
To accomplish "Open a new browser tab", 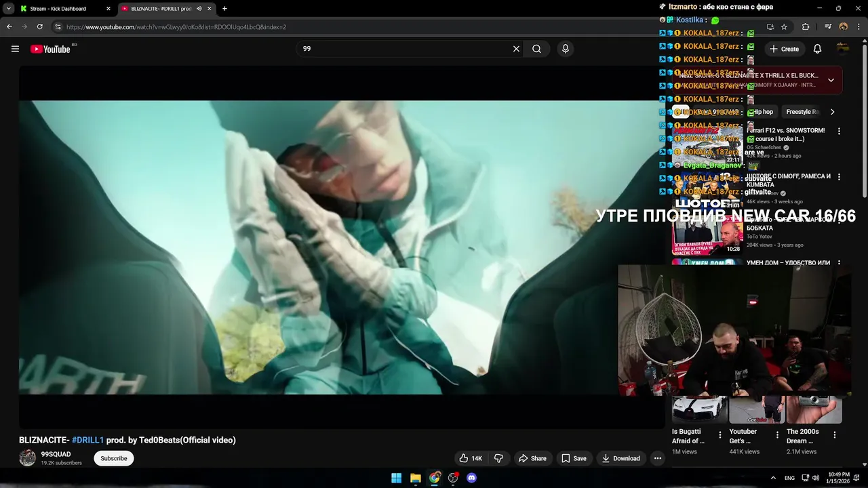I will point(224,9).
